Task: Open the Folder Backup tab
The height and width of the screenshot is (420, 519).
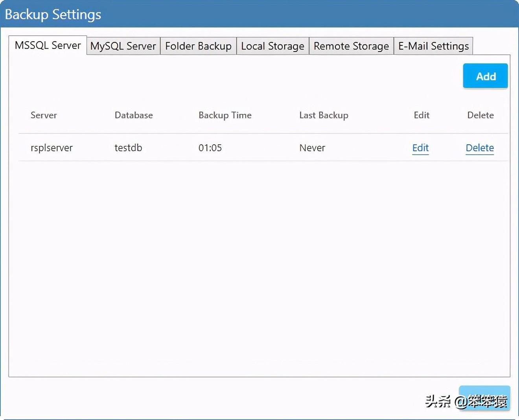Action: point(198,46)
